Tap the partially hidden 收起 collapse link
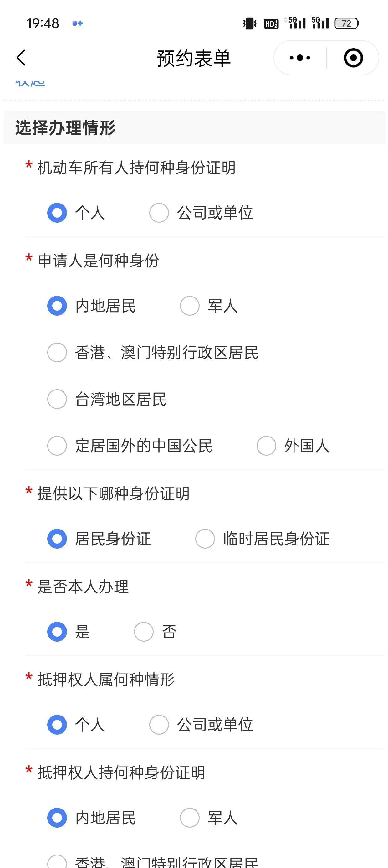Screen dimensions: 388x868 click(x=30, y=83)
